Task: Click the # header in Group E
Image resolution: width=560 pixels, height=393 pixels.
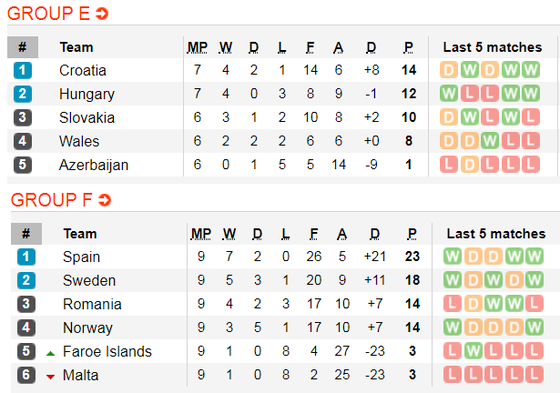Action: pyautogui.click(x=22, y=47)
